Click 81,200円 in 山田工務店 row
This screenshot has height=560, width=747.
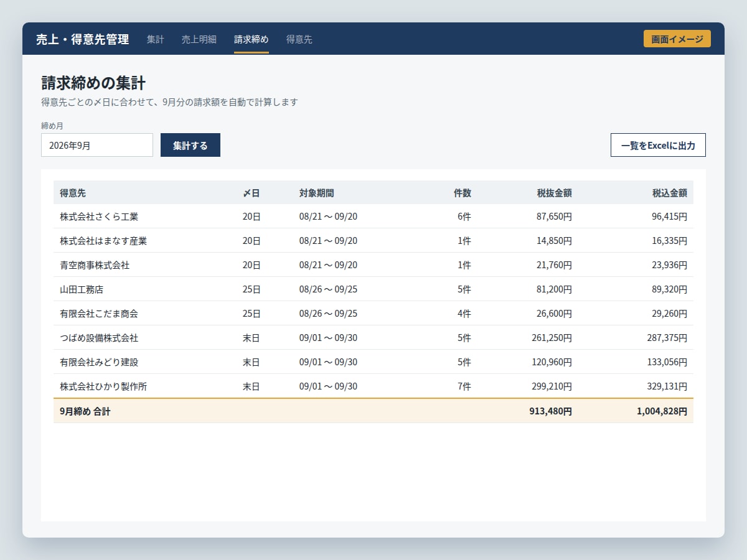[554, 289]
